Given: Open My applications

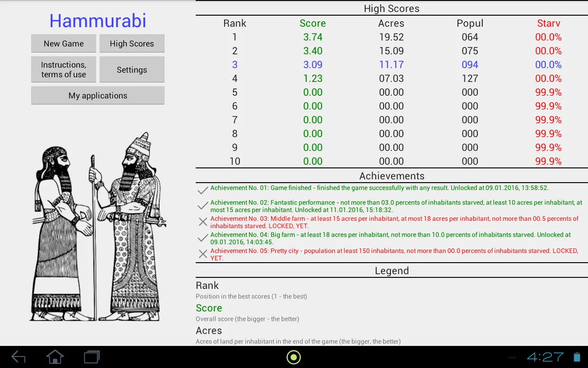Looking at the screenshot, I should pyautogui.click(x=98, y=96).
